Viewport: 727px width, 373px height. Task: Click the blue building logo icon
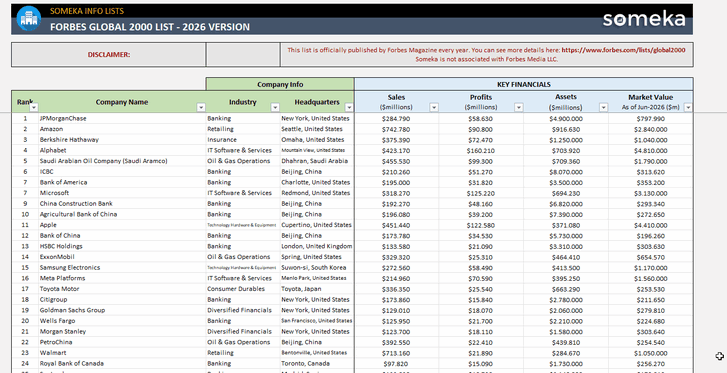[x=29, y=19]
